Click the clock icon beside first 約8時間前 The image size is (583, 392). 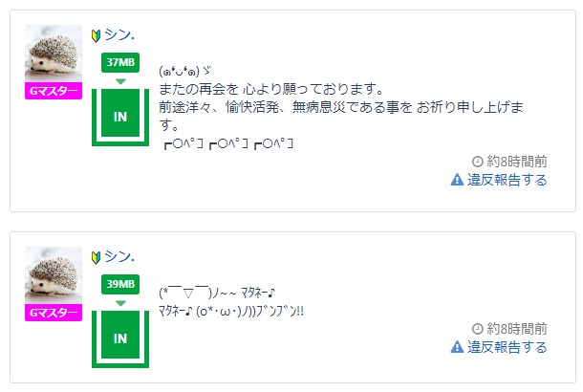pyautogui.click(x=478, y=162)
